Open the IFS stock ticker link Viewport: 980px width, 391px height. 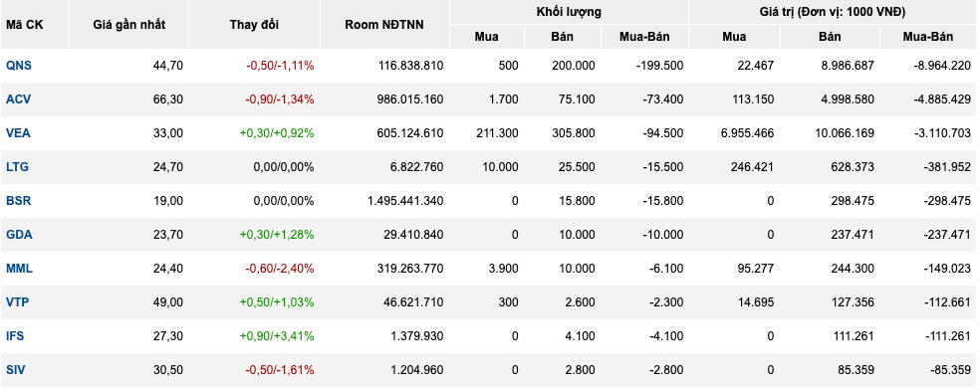pos(16,335)
